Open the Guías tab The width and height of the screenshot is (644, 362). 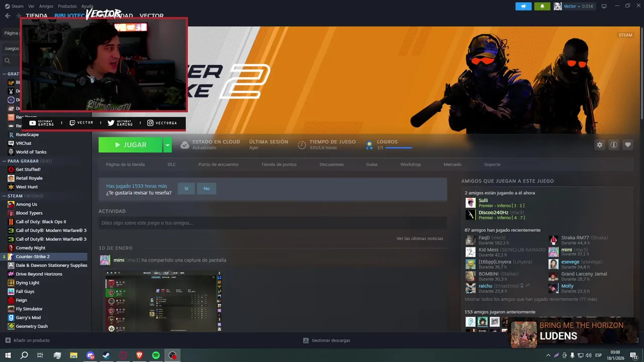click(372, 164)
